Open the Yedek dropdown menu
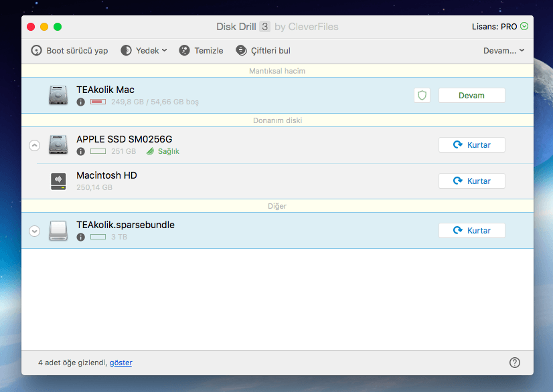This screenshot has height=392, width=553. tap(151, 50)
